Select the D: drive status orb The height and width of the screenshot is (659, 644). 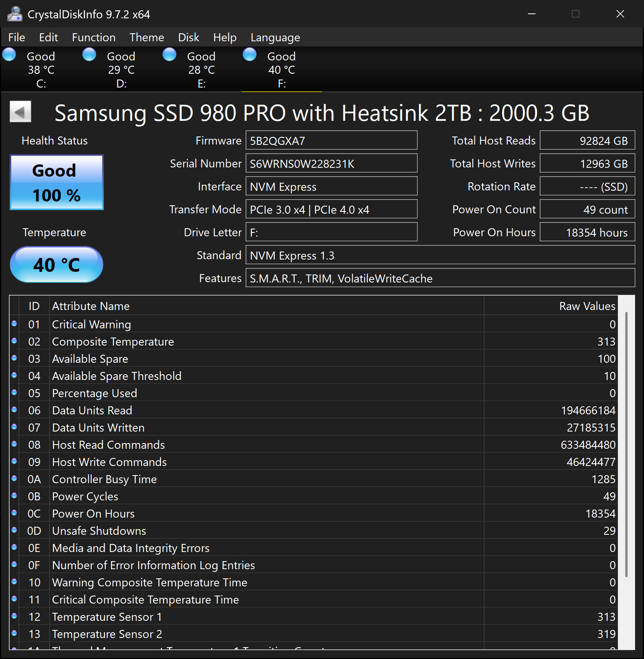[x=89, y=54]
